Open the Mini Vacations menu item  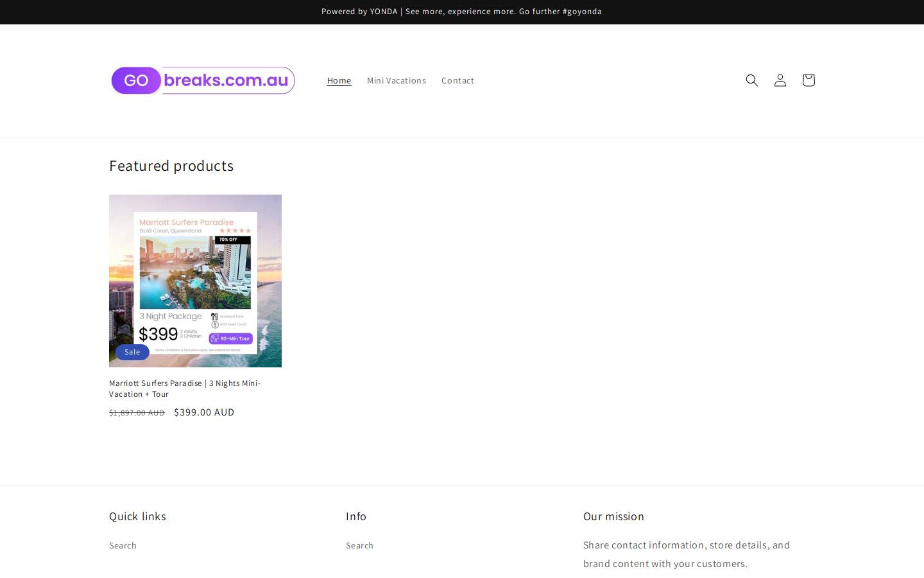coord(397,80)
